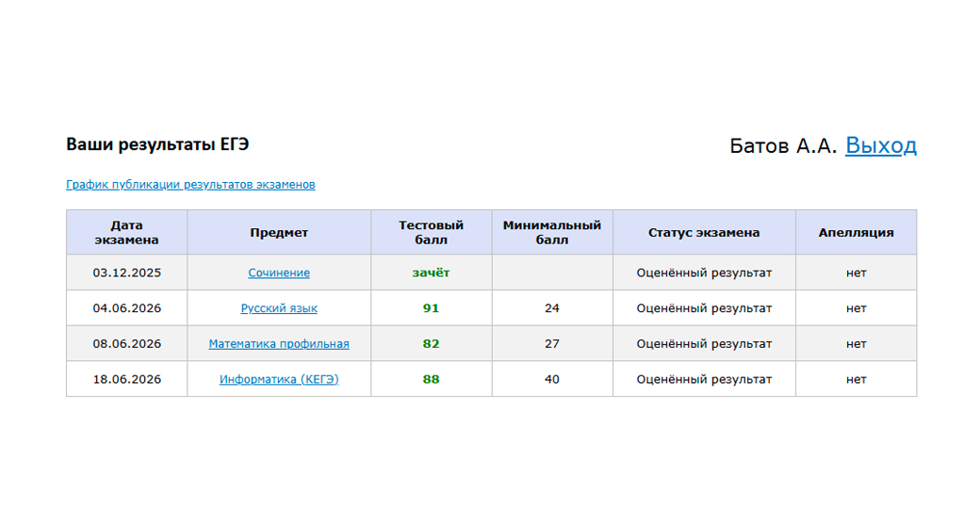
Task: Click the test score 91
Action: [432, 308]
